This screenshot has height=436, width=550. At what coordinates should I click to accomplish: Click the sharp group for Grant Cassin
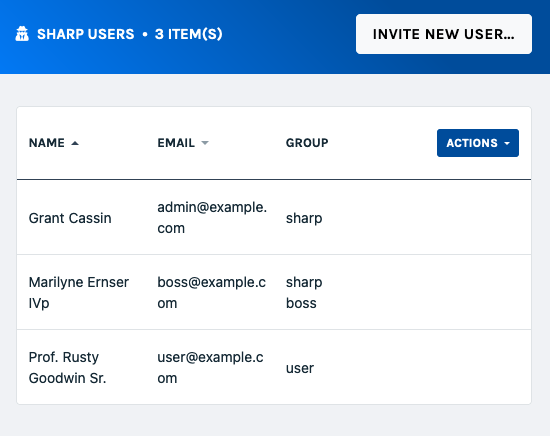click(304, 218)
